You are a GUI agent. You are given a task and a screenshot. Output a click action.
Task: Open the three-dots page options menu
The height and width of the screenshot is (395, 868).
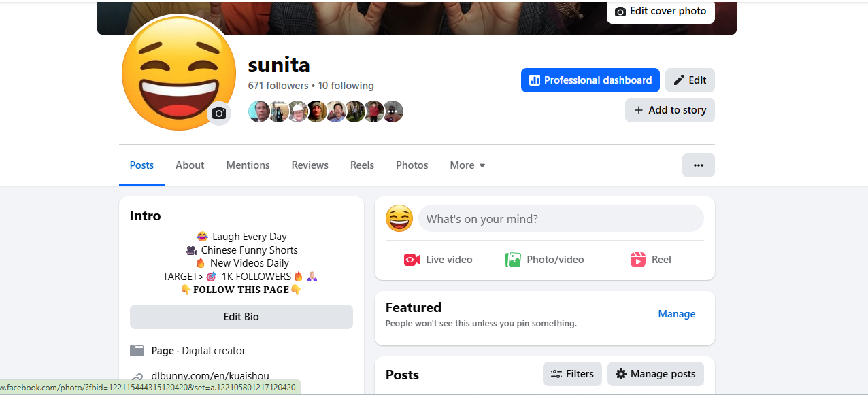(699, 165)
